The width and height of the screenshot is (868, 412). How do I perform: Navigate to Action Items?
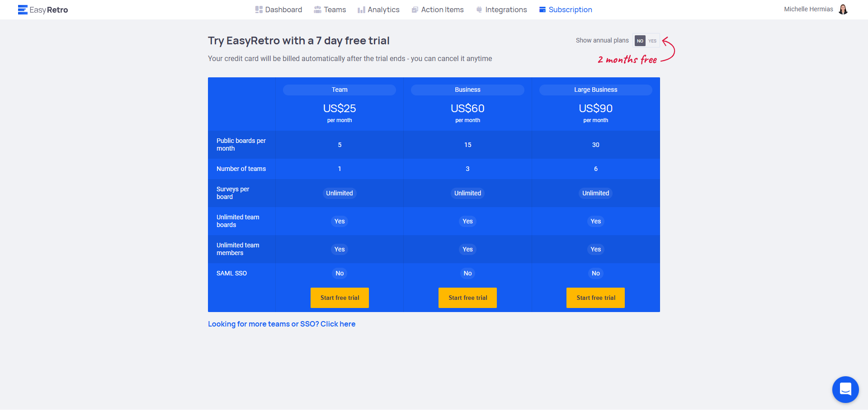coord(438,9)
